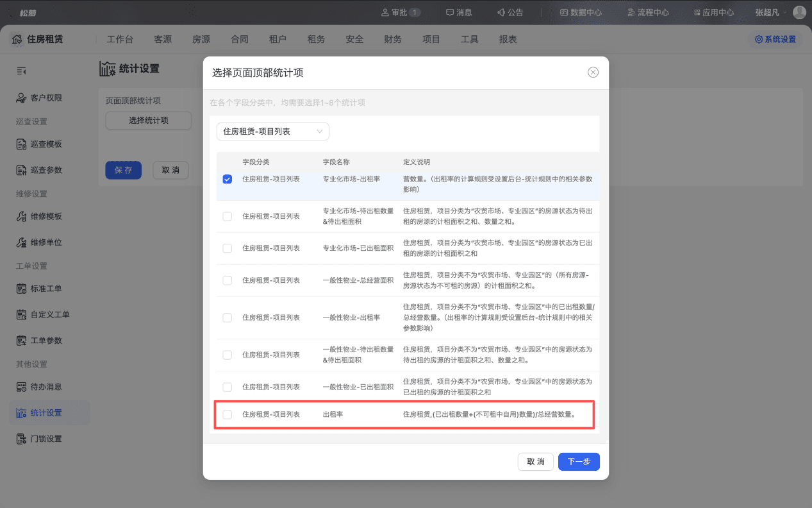Open 维修单位 sidebar item
The image size is (812, 508).
(39, 242)
